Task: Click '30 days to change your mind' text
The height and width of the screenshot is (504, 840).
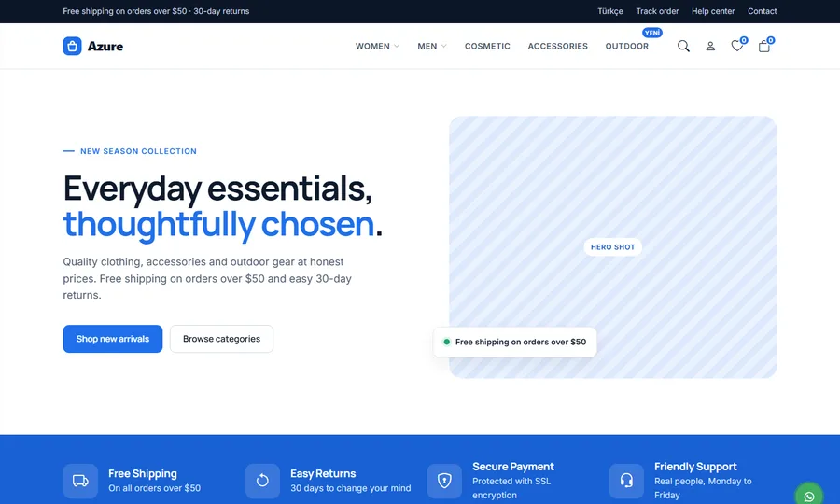Action: (350, 488)
